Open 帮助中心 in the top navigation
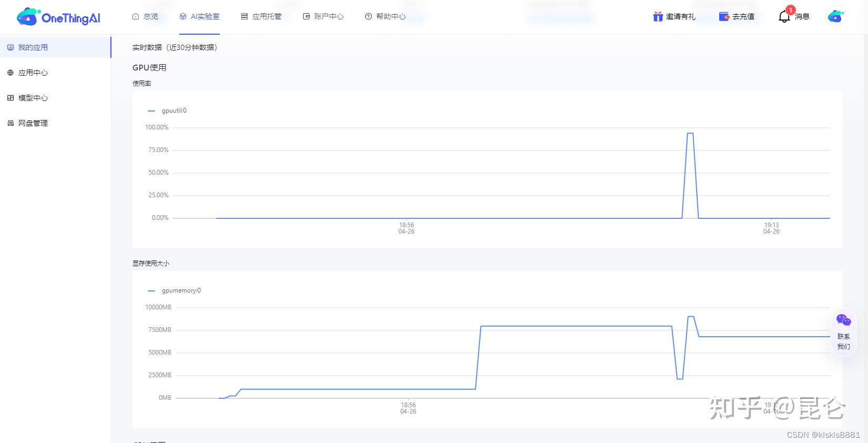Image resolution: width=868 pixels, height=443 pixels. (x=385, y=17)
